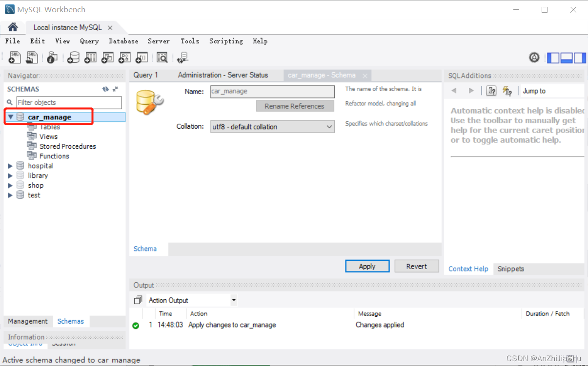Image resolution: width=588 pixels, height=366 pixels.
Task: Open preferences gear icon
Action: click(x=534, y=58)
